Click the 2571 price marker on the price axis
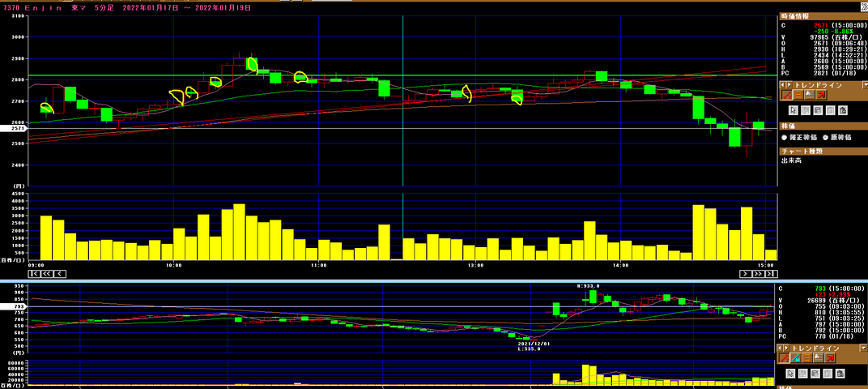 [x=12, y=129]
